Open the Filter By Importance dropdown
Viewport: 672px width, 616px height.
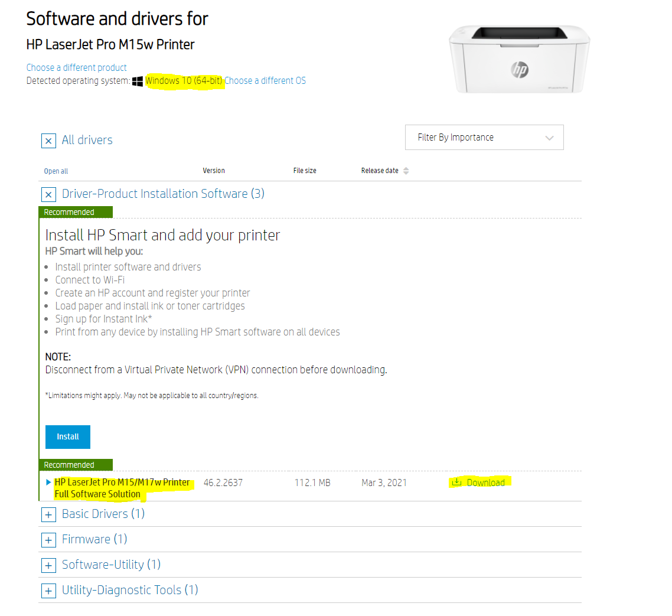[484, 138]
